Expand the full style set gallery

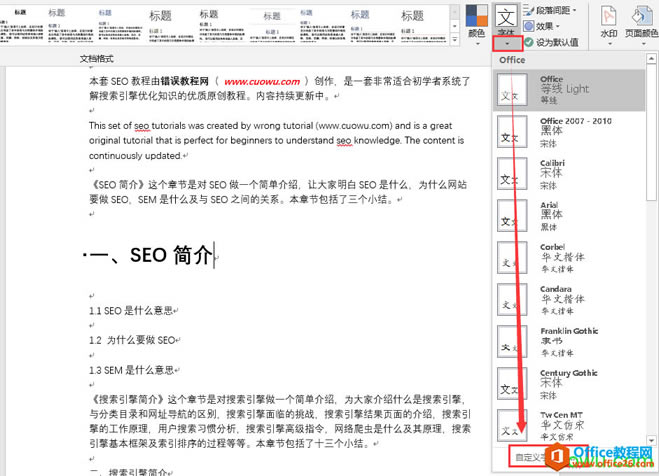click(x=455, y=40)
